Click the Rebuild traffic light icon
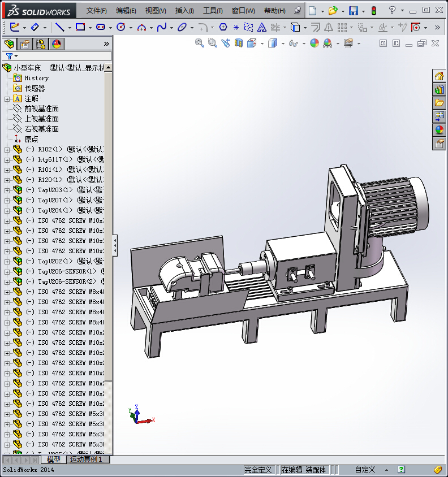 click(x=374, y=11)
